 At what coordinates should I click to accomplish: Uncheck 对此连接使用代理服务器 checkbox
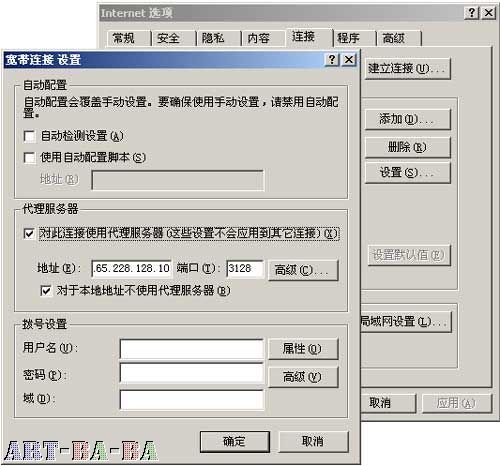click(x=29, y=233)
